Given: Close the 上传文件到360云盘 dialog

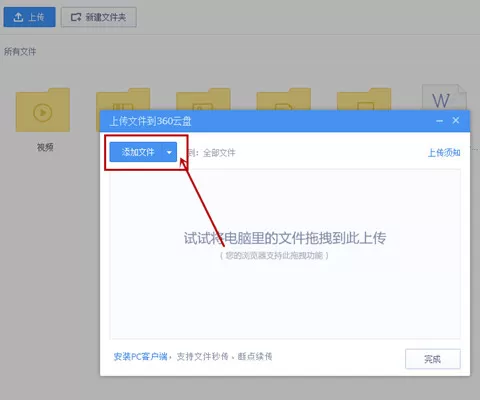Looking at the screenshot, I should (x=456, y=120).
